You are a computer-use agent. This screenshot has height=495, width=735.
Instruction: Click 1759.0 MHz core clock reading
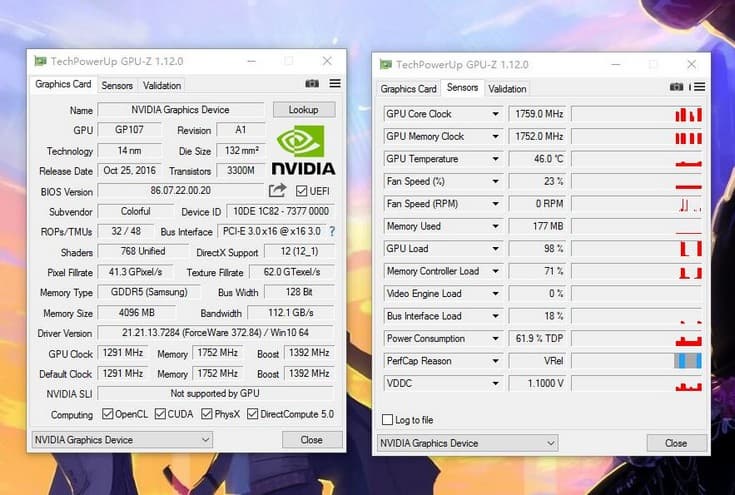pyautogui.click(x=537, y=114)
